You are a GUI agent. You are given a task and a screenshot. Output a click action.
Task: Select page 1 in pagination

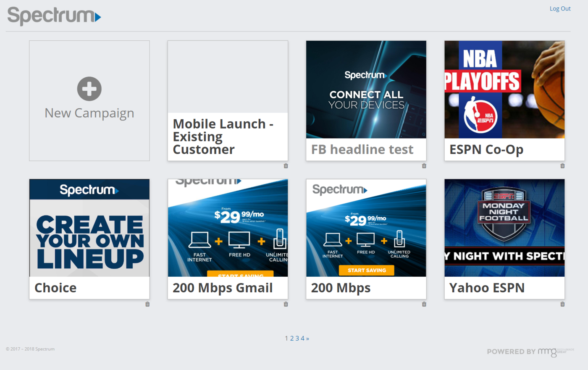pos(286,338)
